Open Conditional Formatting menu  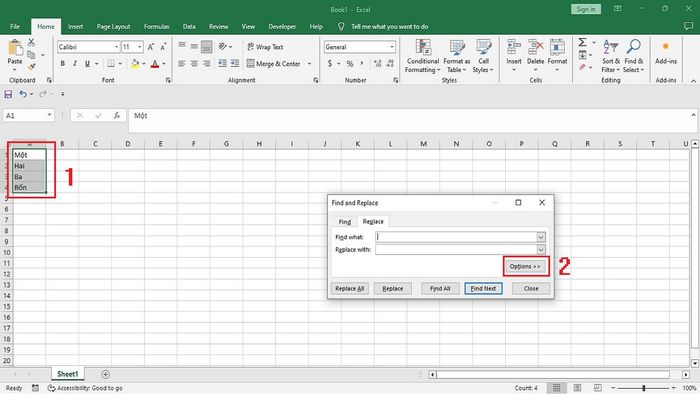pos(423,56)
